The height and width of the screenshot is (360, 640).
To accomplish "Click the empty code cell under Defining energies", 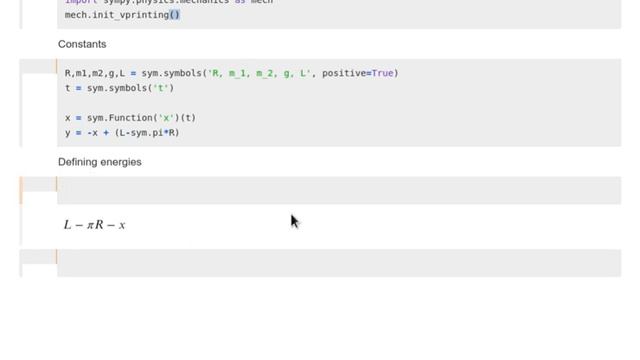I will pyautogui.click(x=339, y=190).
